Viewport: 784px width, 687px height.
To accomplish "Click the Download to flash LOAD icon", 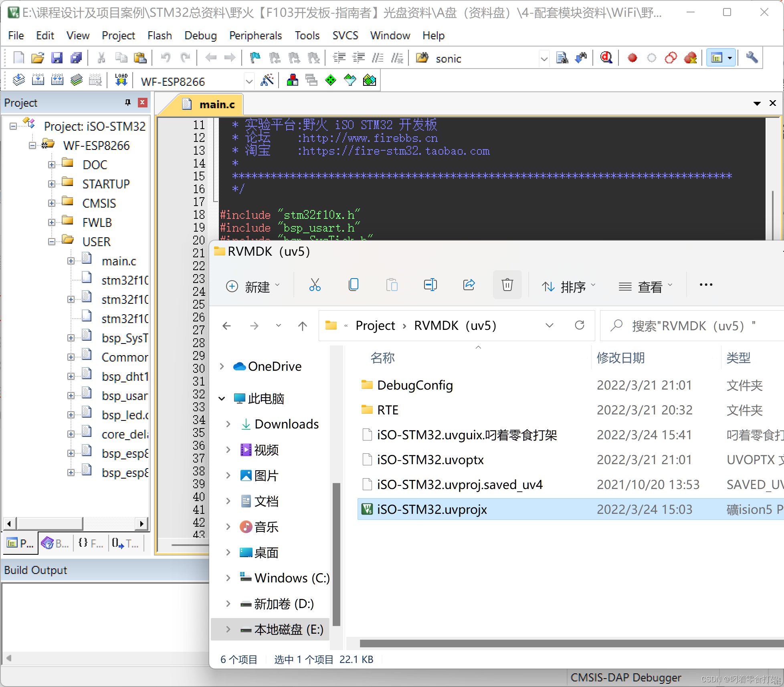I will [121, 81].
